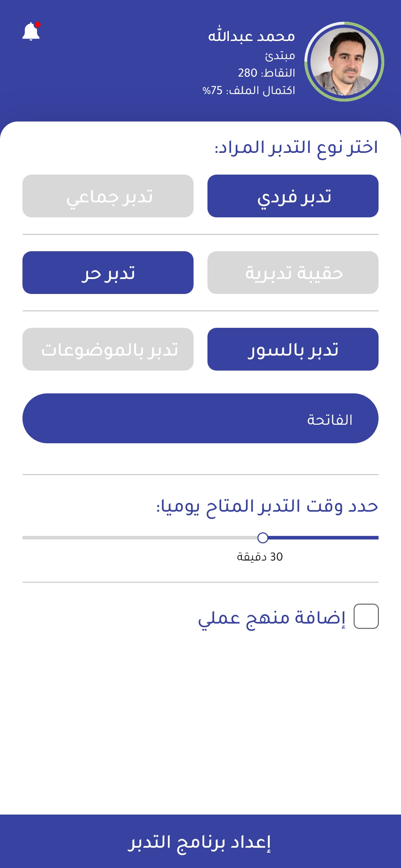Screen dimensions: 401x868
Task: Open the الفاتحة surah selector
Action: 200,418
